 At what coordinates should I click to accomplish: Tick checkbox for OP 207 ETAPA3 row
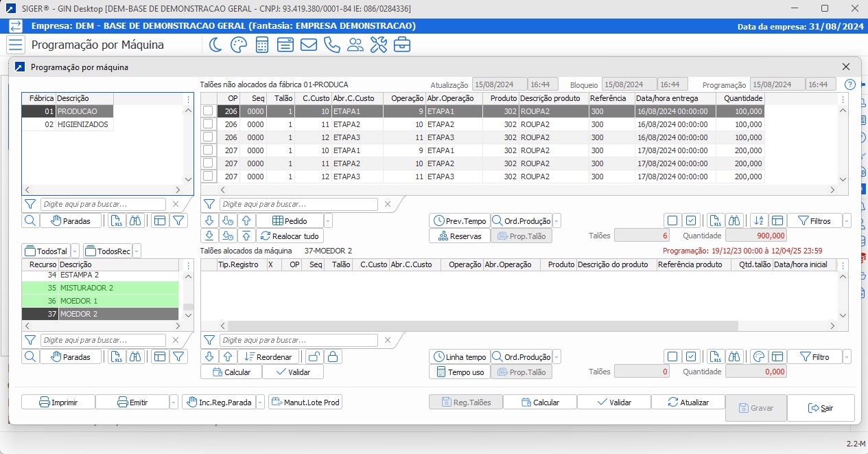tap(208, 177)
